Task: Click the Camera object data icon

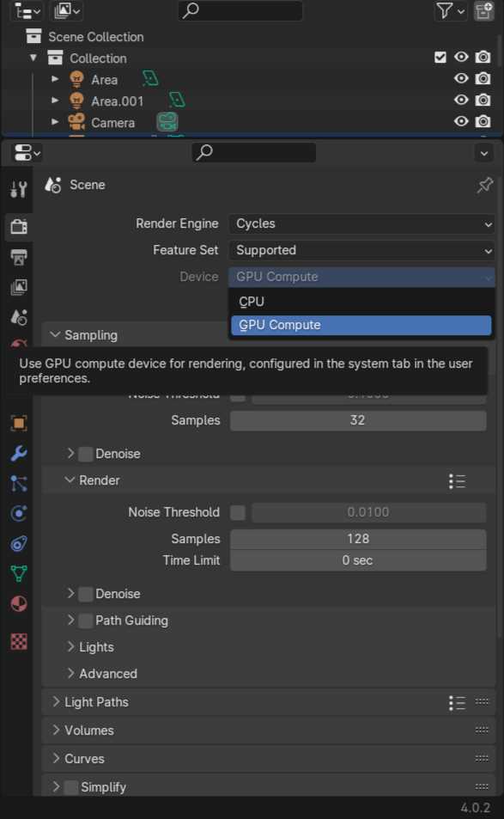Action: point(167,122)
